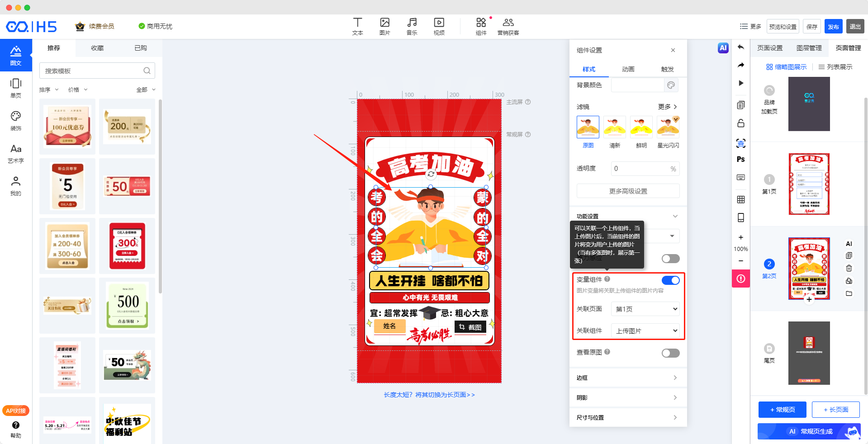Click the Ps import icon
The height and width of the screenshot is (444, 868).
741,159
